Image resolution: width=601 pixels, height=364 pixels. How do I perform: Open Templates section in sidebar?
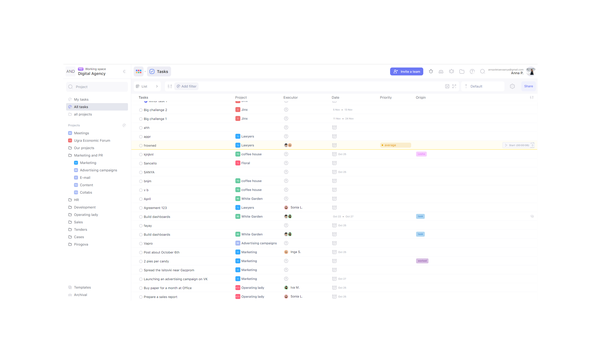tap(82, 287)
